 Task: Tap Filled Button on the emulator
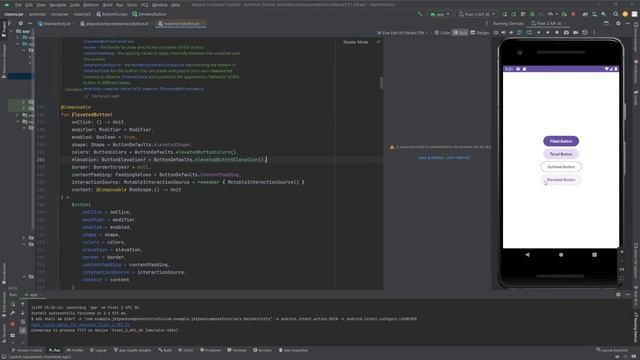point(561,141)
